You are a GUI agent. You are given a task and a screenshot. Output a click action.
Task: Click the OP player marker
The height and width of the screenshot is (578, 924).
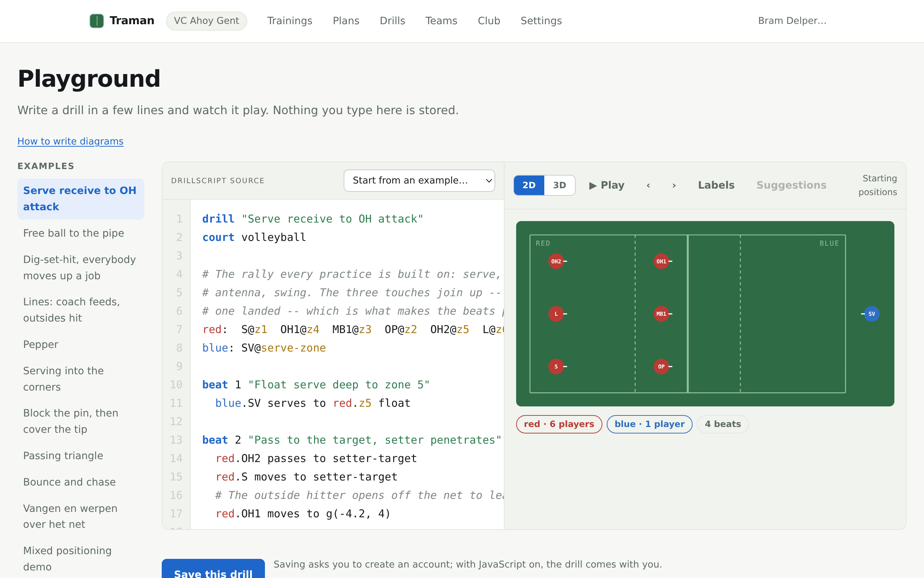tap(661, 367)
